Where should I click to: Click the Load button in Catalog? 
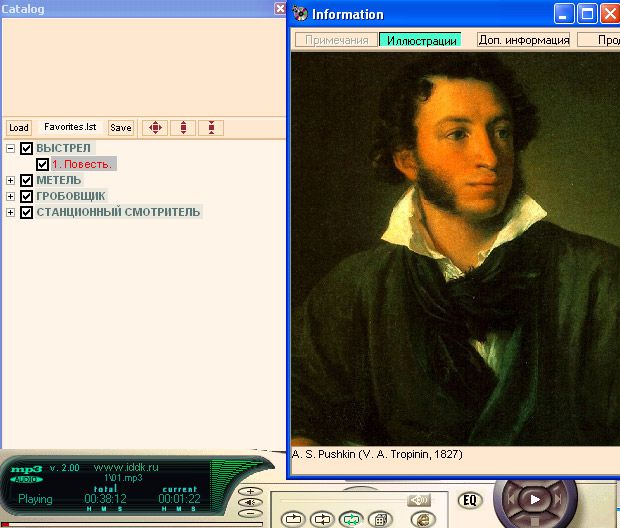coord(18,128)
